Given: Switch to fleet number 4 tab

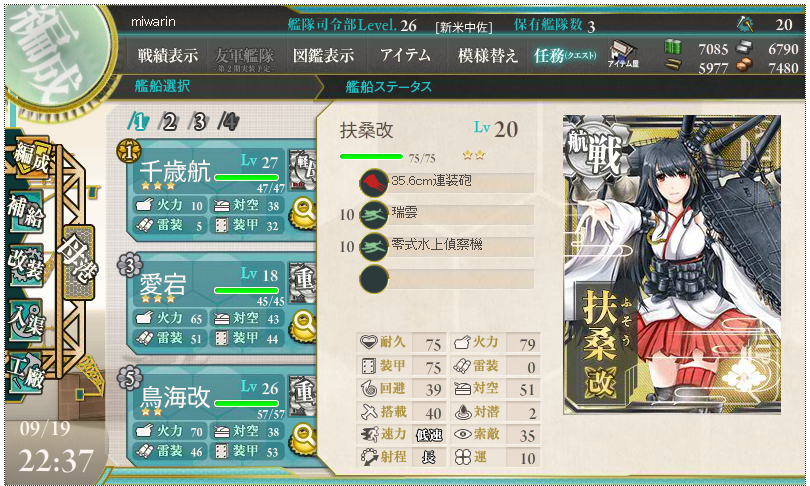Looking at the screenshot, I should coord(228,122).
